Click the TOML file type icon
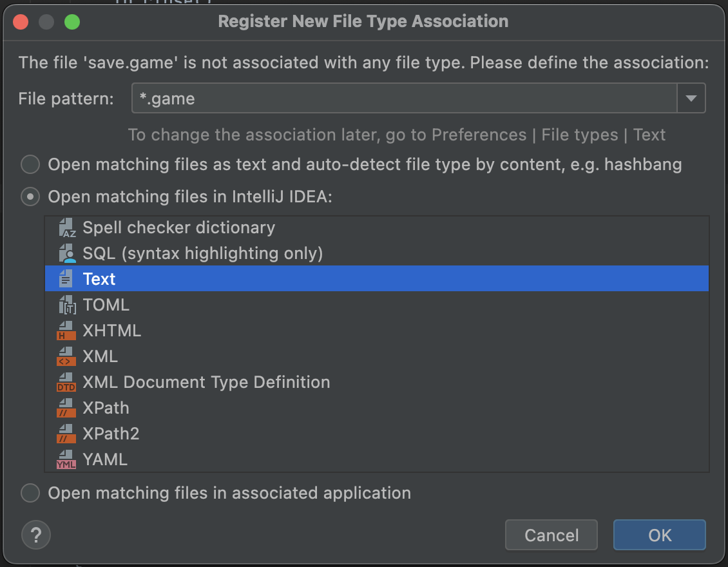 pyautogui.click(x=67, y=305)
